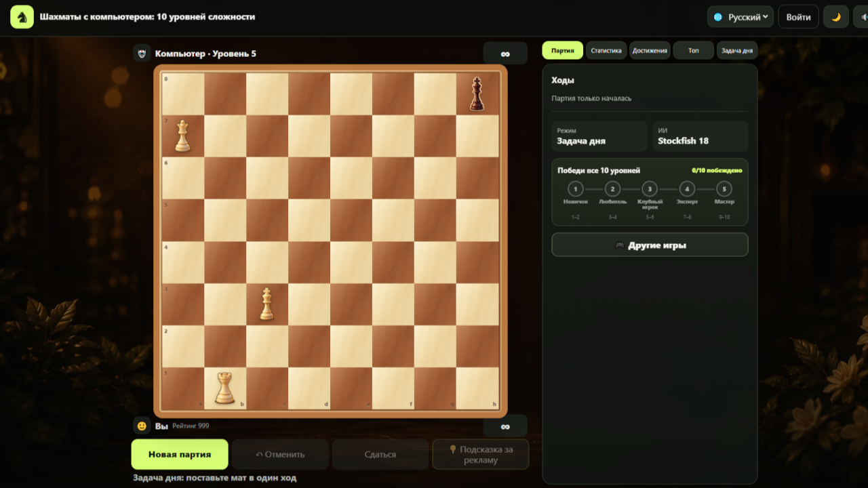Click the Компьютер · Уровень 5 label

(205, 54)
